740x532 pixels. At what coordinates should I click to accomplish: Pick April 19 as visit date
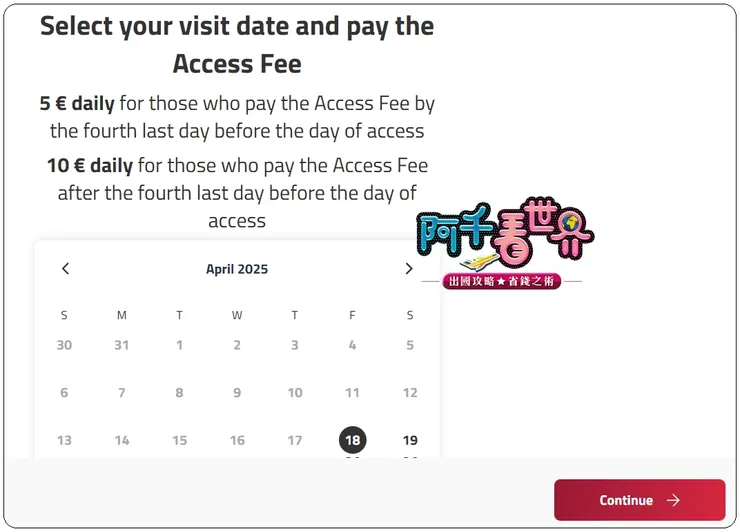(410, 440)
